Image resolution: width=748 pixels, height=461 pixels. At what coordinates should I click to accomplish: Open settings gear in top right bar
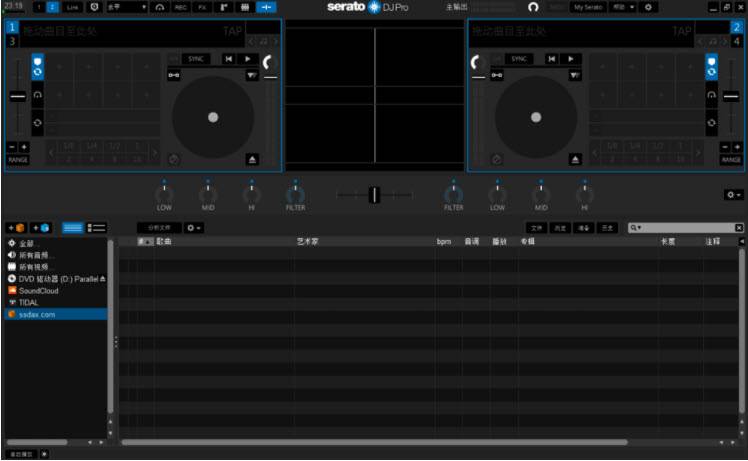point(649,7)
